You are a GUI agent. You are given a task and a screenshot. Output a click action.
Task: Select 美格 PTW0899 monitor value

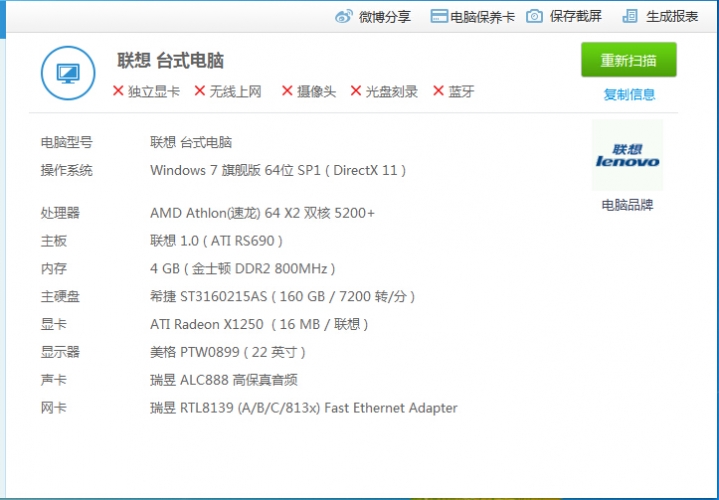227,352
